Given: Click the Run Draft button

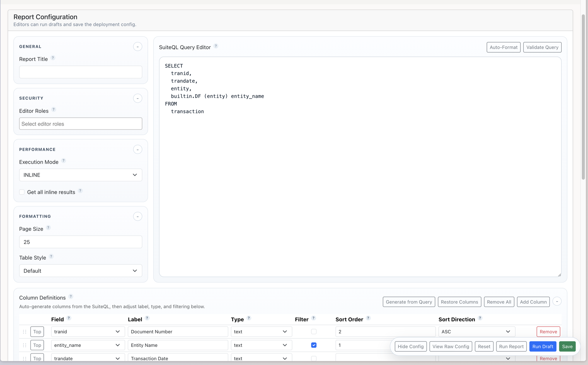Looking at the screenshot, I should (x=543, y=346).
